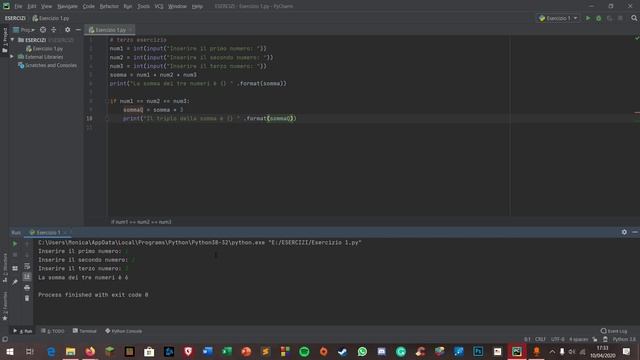Open the View menu

tap(46, 6)
